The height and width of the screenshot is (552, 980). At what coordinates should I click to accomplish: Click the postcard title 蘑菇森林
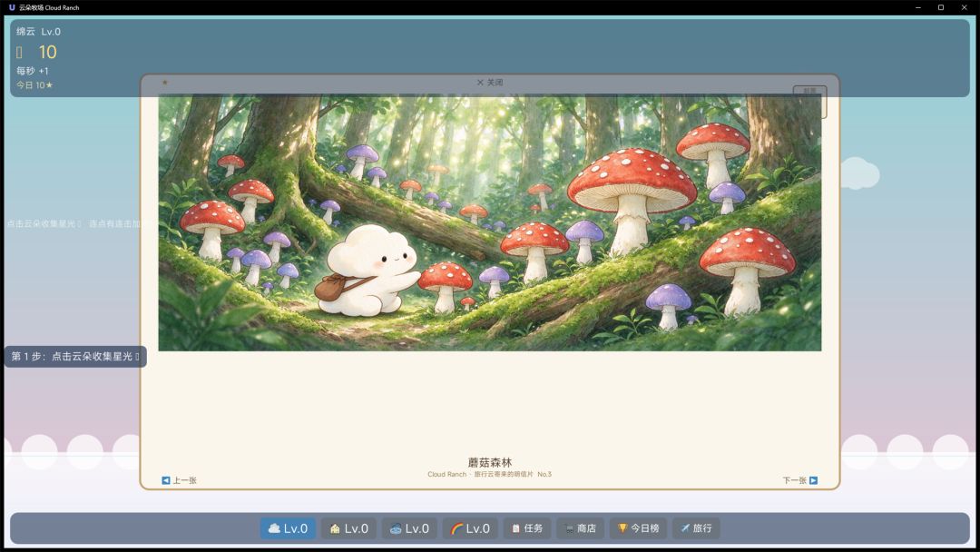(489, 462)
